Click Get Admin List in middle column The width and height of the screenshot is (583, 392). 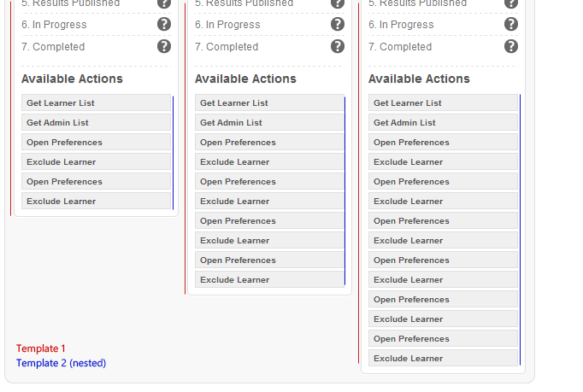click(269, 123)
